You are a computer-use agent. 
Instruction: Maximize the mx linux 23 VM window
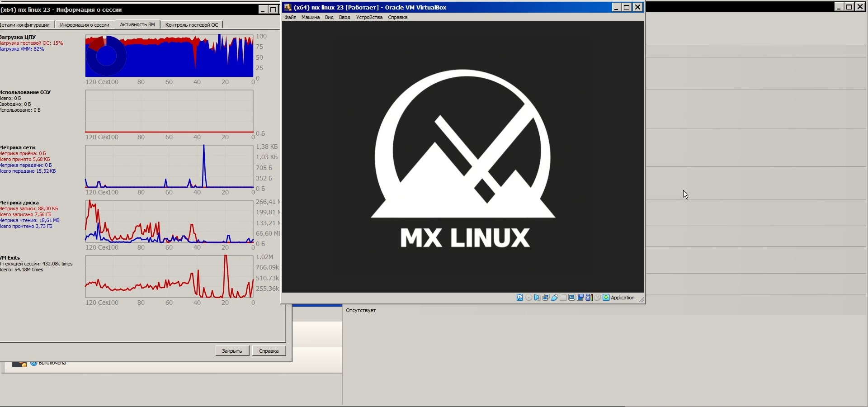click(x=627, y=7)
